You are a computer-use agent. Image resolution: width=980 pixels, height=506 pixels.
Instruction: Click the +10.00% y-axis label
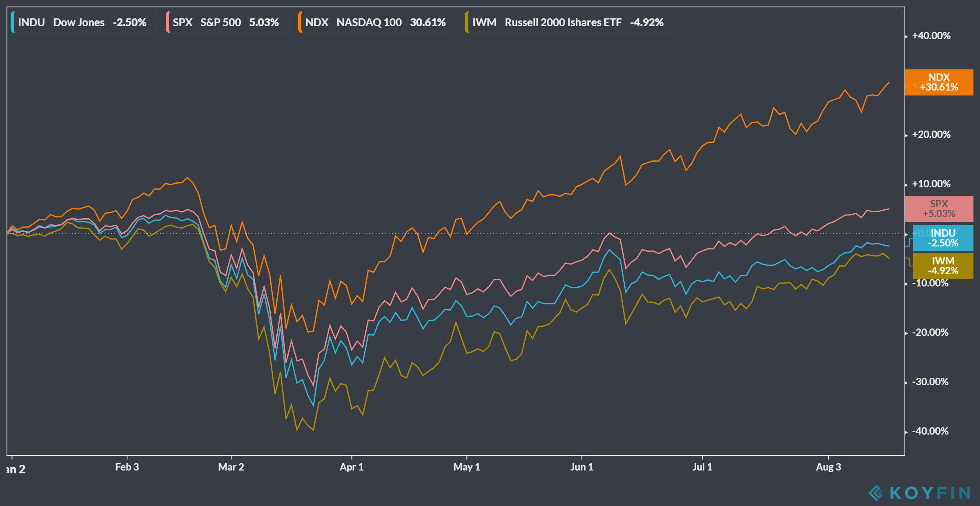pyautogui.click(x=931, y=184)
